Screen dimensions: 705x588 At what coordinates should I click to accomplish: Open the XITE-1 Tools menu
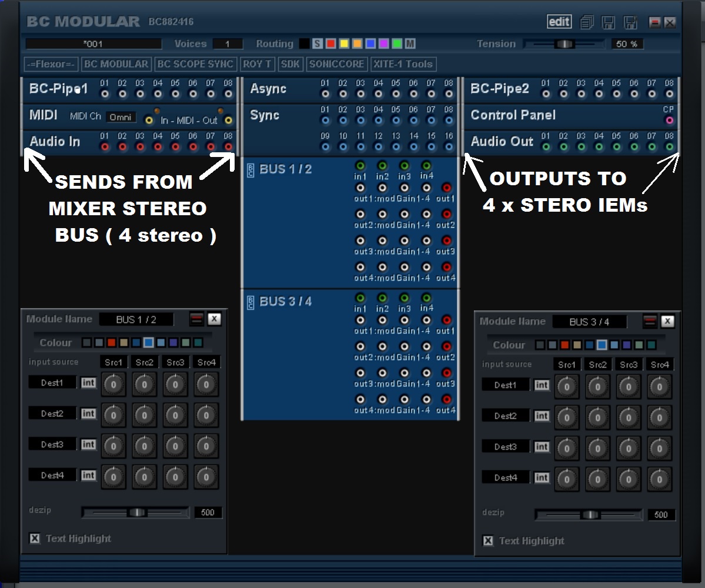pos(403,64)
